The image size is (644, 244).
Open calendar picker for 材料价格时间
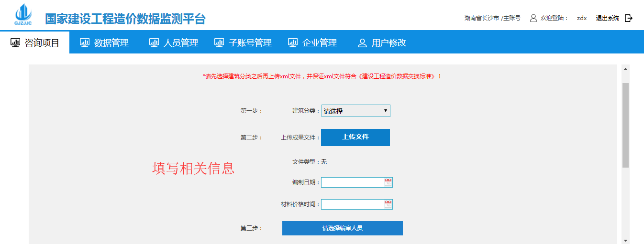(388, 204)
